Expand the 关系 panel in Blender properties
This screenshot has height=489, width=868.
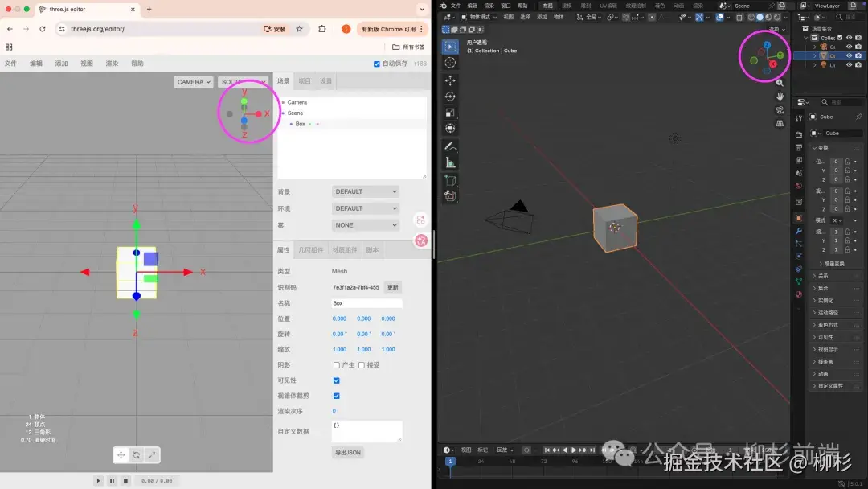tap(837, 276)
